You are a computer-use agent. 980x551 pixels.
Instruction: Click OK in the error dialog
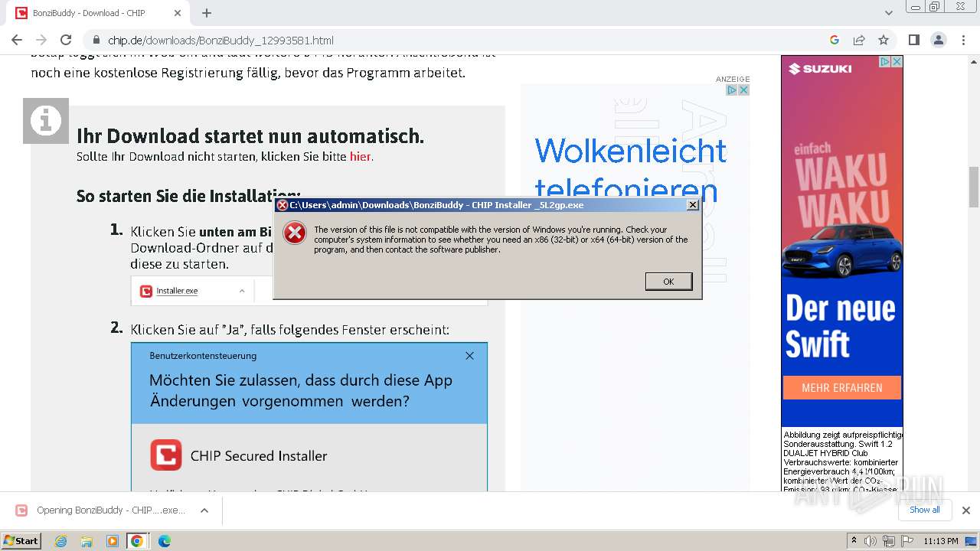coord(668,282)
